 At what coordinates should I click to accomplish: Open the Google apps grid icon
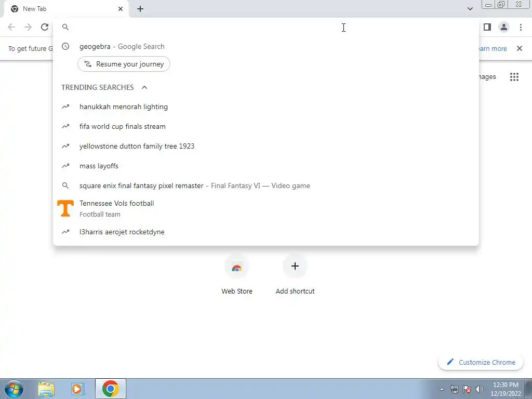pos(514,77)
